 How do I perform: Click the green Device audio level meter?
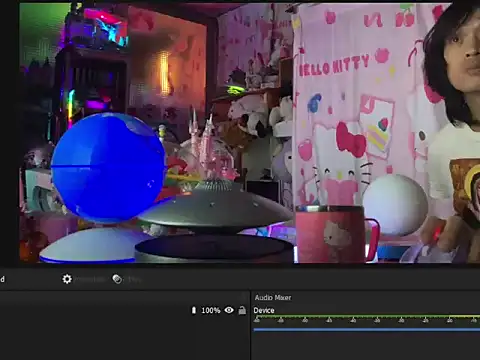tap(367, 316)
